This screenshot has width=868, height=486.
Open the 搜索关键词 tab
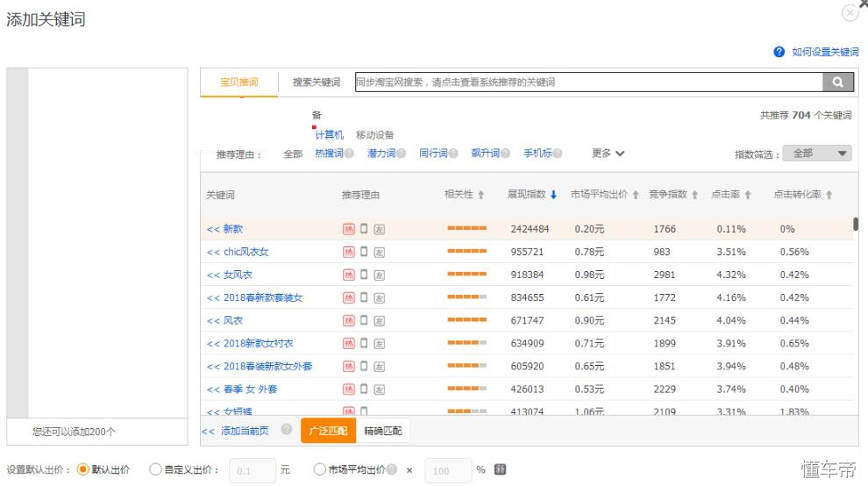click(317, 82)
